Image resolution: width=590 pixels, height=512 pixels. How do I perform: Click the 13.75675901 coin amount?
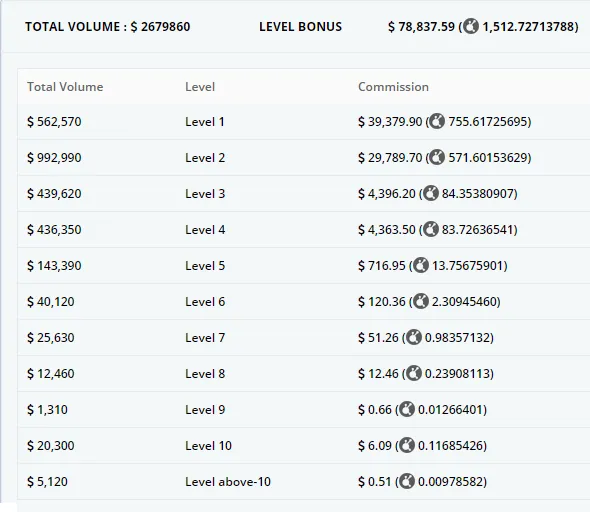click(x=468, y=266)
